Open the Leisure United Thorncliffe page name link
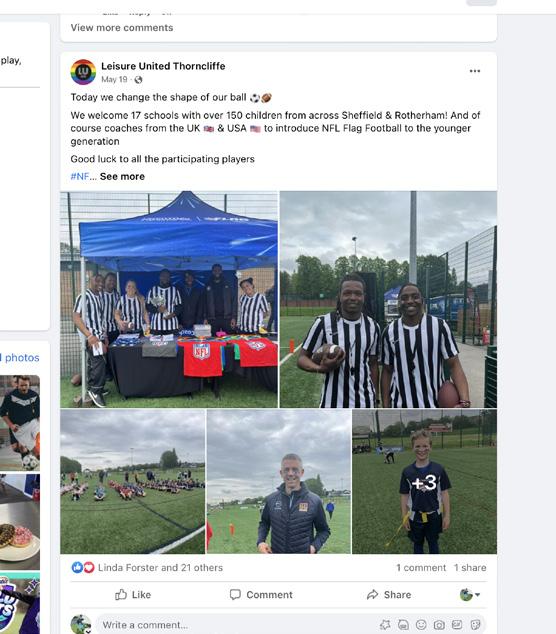 [163, 66]
